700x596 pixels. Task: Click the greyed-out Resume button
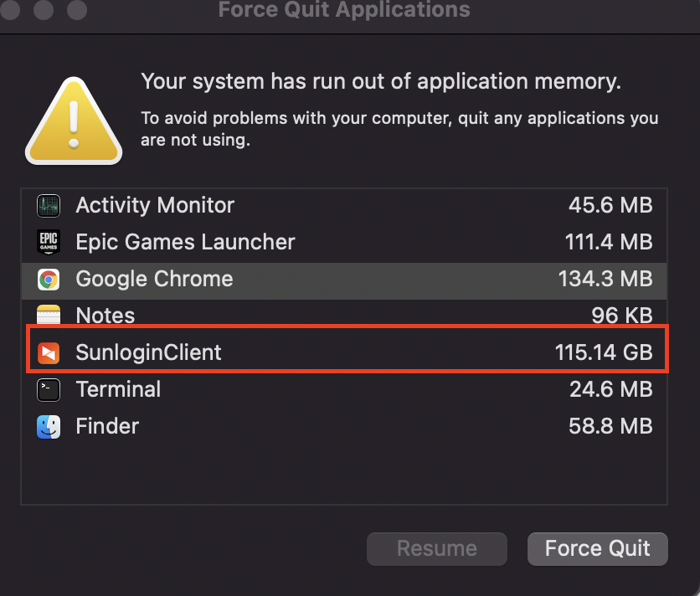coord(437,549)
